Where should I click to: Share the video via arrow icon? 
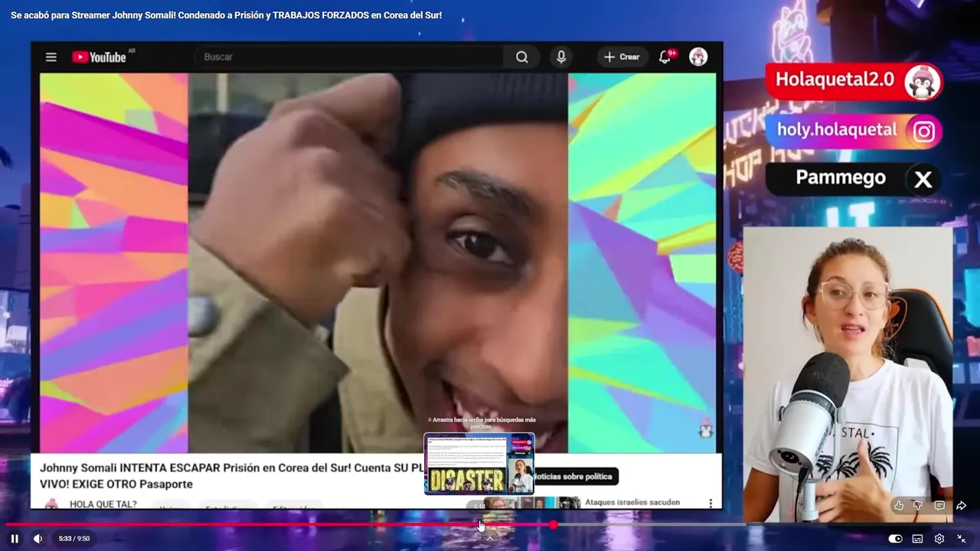961,505
